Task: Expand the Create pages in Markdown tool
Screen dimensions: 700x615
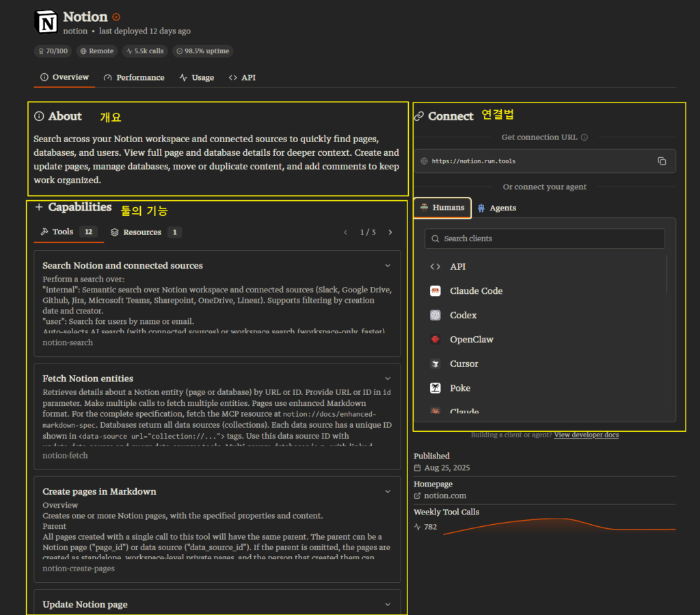Action: click(x=388, y=491)
